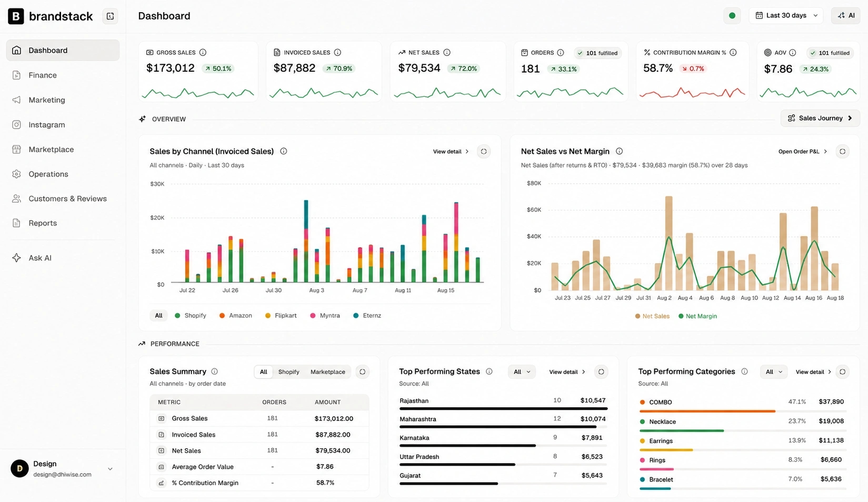Refresh the Net Sales vs Net Margin chart

coord(842,152)
